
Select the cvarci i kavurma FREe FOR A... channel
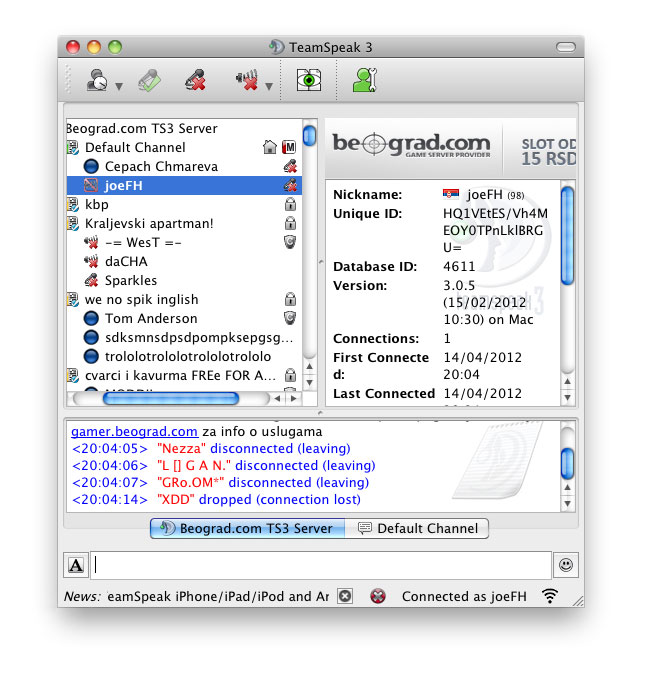pyautogui.click(x=184, y=376)
